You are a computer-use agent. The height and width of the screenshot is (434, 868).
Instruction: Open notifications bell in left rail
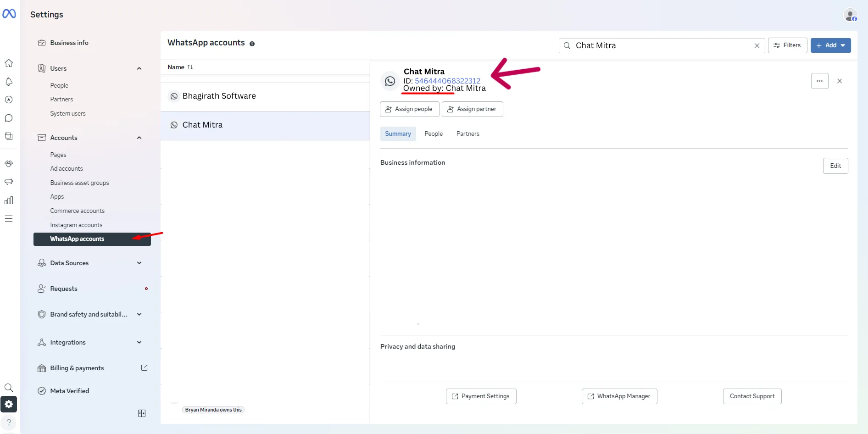tap(9, 82)
